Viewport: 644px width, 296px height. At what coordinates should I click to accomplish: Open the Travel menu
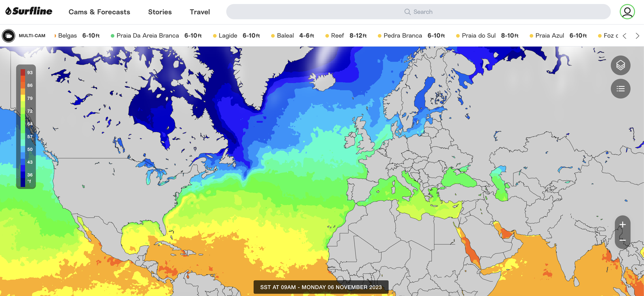point(200,12)
